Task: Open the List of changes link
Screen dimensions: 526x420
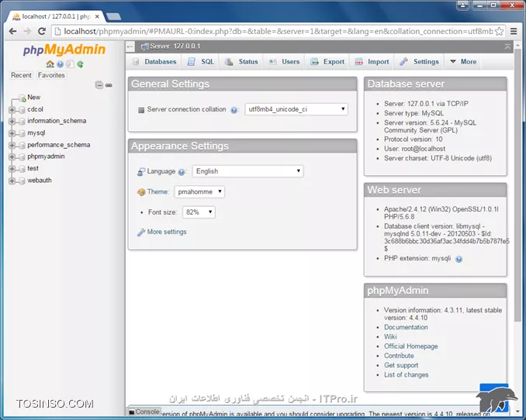Action: click(x=407, y=375)
